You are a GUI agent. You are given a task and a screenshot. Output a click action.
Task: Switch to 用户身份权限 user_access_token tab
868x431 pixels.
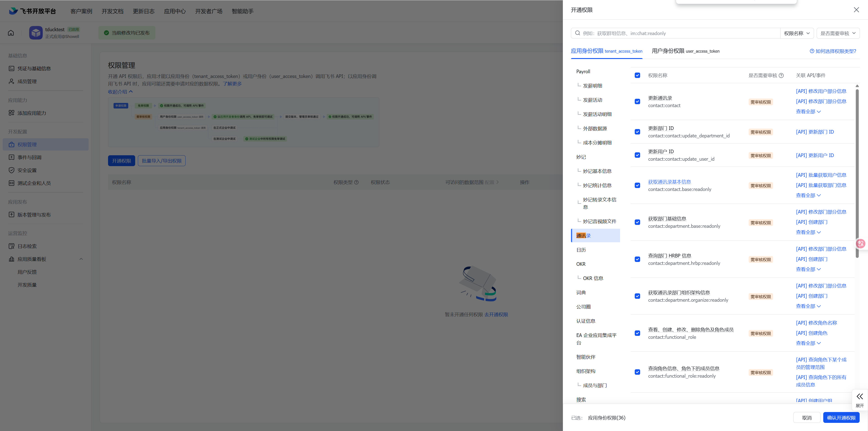[685, 51]
